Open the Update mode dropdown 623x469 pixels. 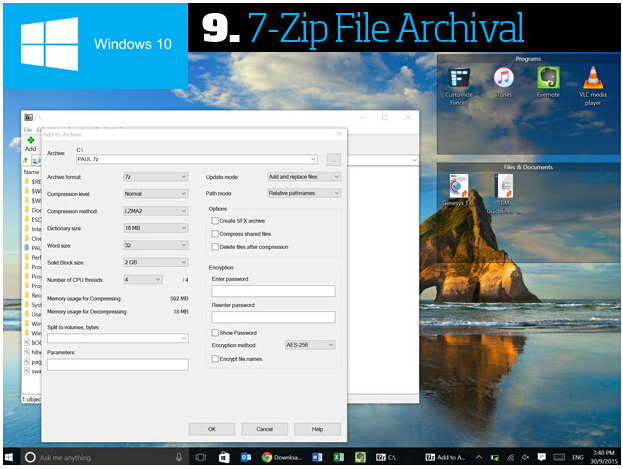point(304,177)
